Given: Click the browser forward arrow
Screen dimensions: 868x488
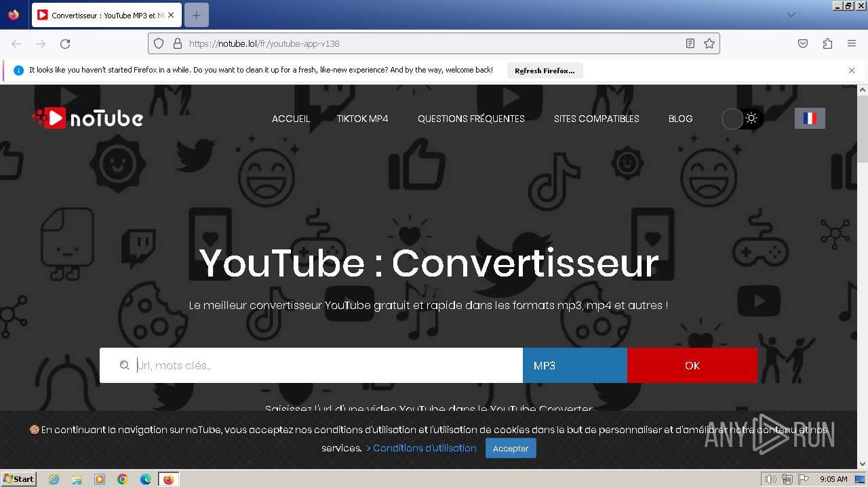Looking at the screenshot, I should coord(41,43).
